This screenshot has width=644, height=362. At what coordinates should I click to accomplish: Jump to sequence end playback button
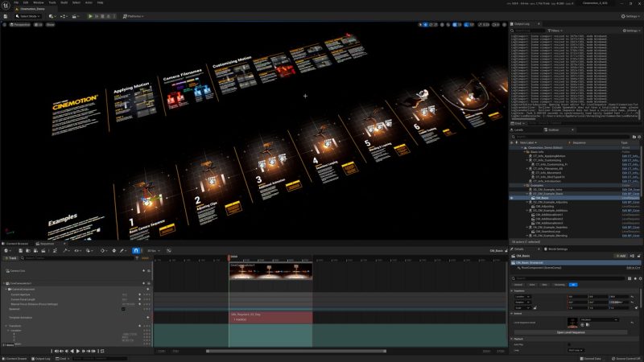[x=93, y=351]
